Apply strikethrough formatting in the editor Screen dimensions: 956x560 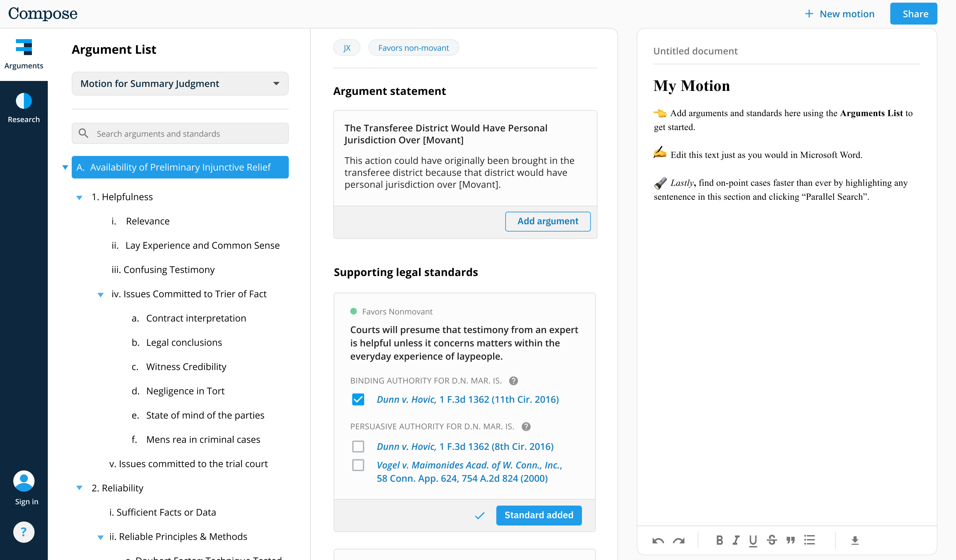click(x=772, y=540)
